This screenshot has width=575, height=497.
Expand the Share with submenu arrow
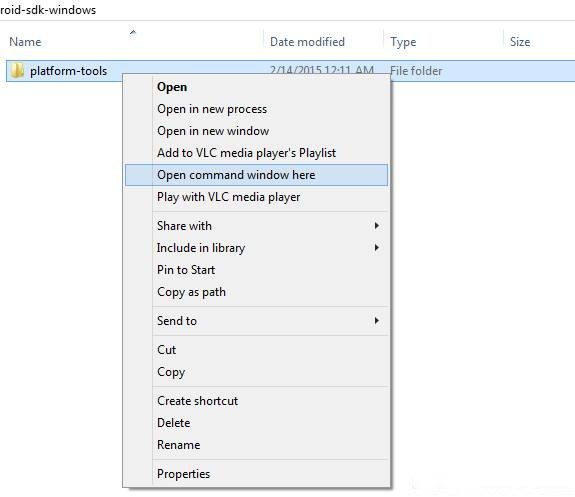[377, 226]
